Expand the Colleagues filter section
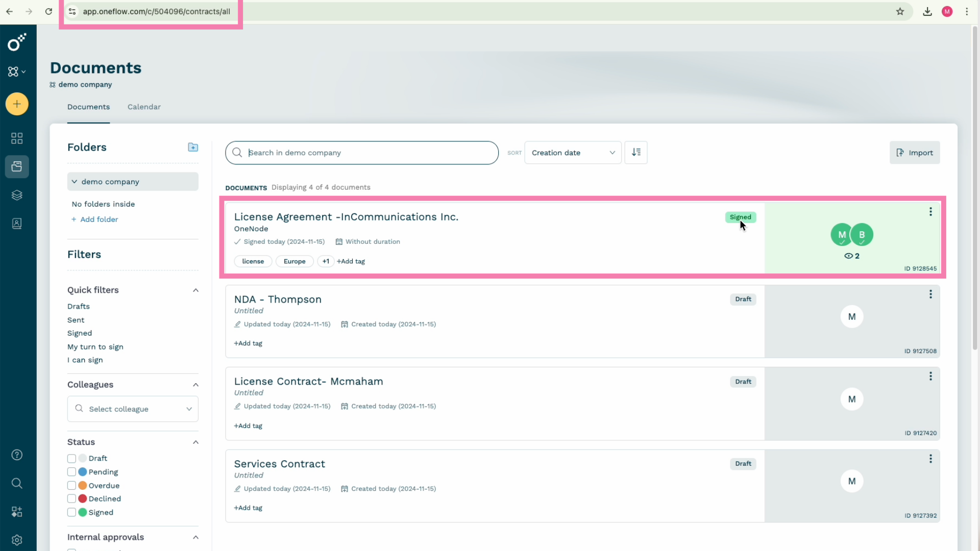Screen dimensions: 980x551 tap(195, 384)
